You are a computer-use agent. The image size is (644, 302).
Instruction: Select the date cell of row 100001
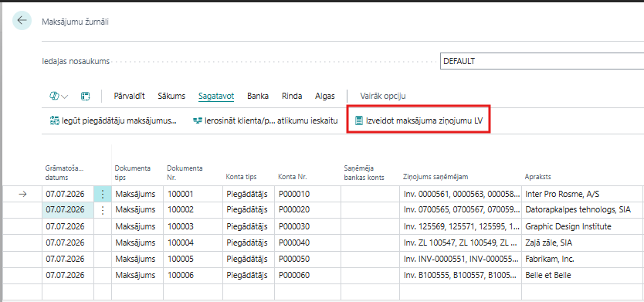(x=68, y=195)
